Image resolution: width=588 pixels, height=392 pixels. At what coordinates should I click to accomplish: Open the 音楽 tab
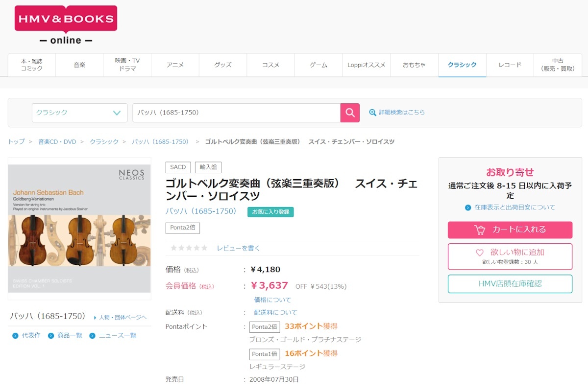pyautogui.click(x=79, y=65)
